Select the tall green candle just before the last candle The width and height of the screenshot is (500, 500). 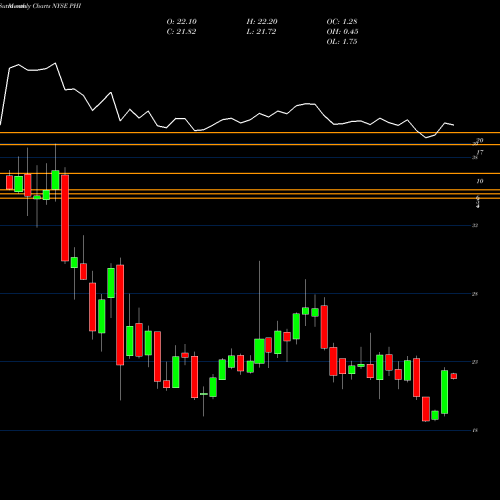point(444,392)
